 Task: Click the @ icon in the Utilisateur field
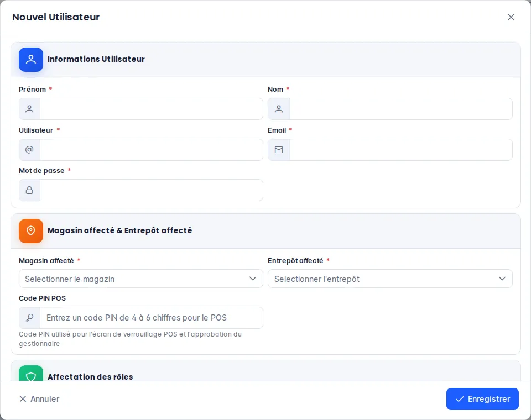click(x=29, y=150)
